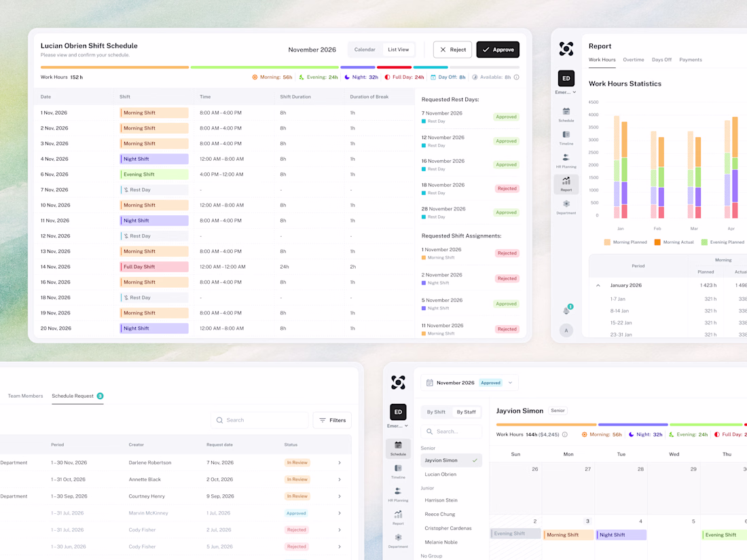Click the Full Day Shift on 14 Nov

154,267
